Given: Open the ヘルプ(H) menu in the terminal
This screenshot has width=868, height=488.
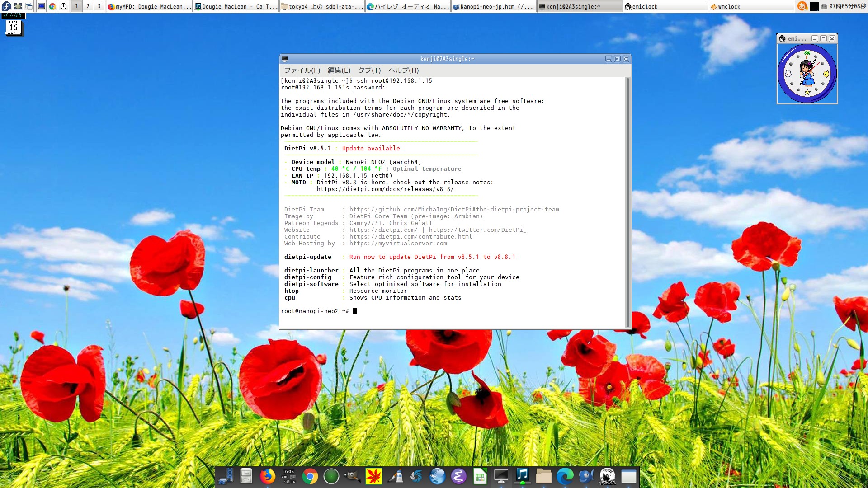Looking at the screenshot, I should pyautogui.click(x=403, y=70).
